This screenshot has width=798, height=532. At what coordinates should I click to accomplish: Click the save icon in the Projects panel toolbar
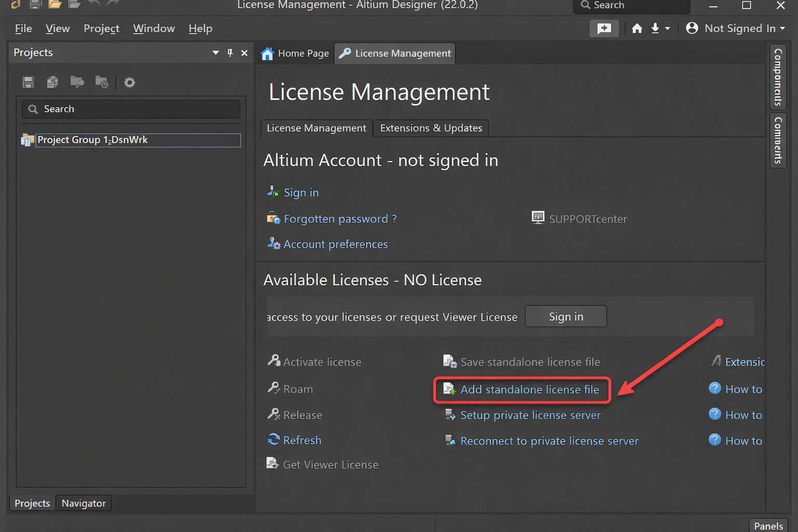(28, 82)
